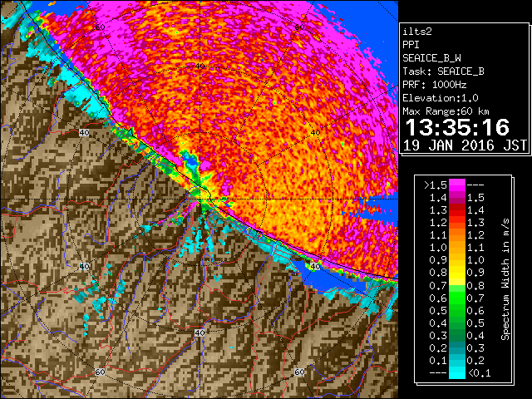Pick the orange band in the legend color bar
The width and height of the screenshot is (532, 399).
(x=457, y=241)
